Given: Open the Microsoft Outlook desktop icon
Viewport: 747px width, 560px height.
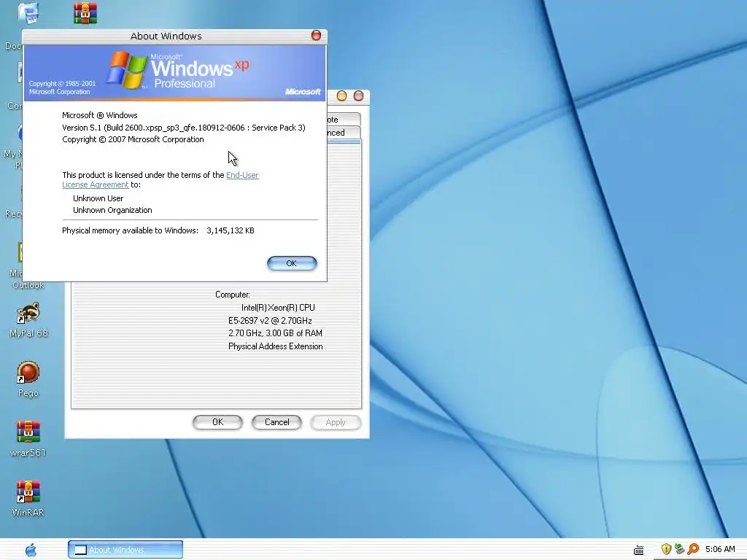Looking at the screenshot, I should point(20,267).
